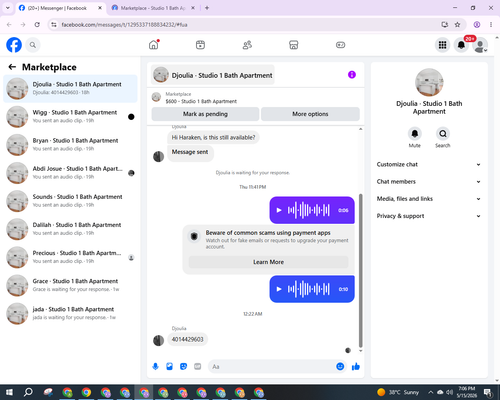Click the large listing thumbnail in details panel

[x=429, y=82]
